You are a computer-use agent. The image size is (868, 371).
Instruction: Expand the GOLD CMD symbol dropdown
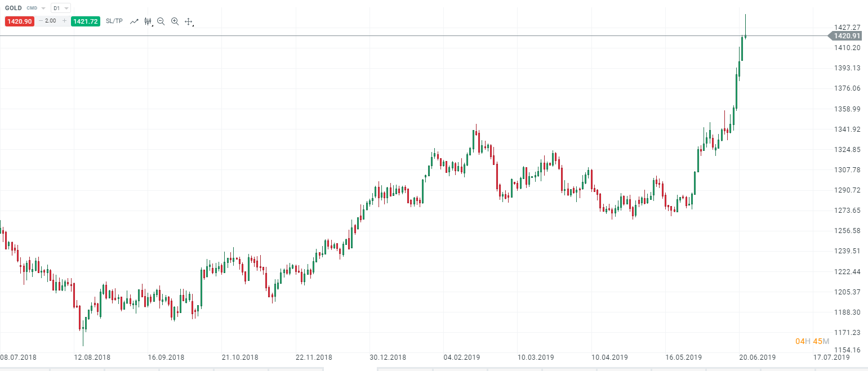tap(43, 8)
